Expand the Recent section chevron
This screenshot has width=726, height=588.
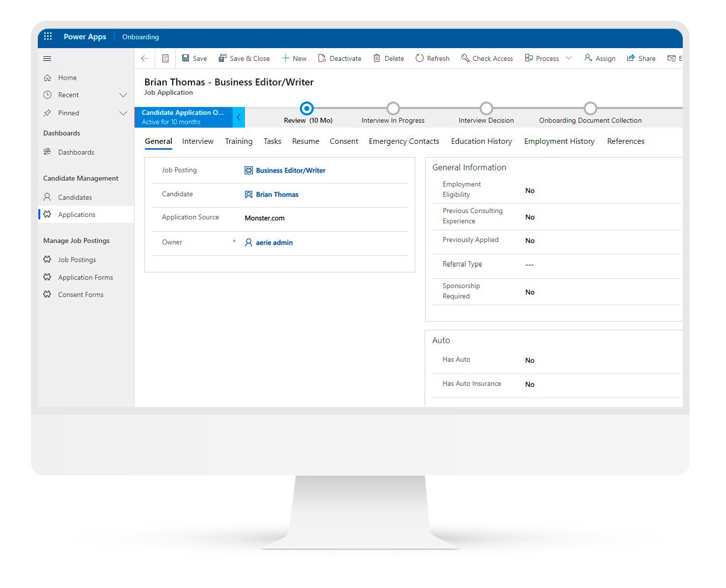click(x=123, y=95)
